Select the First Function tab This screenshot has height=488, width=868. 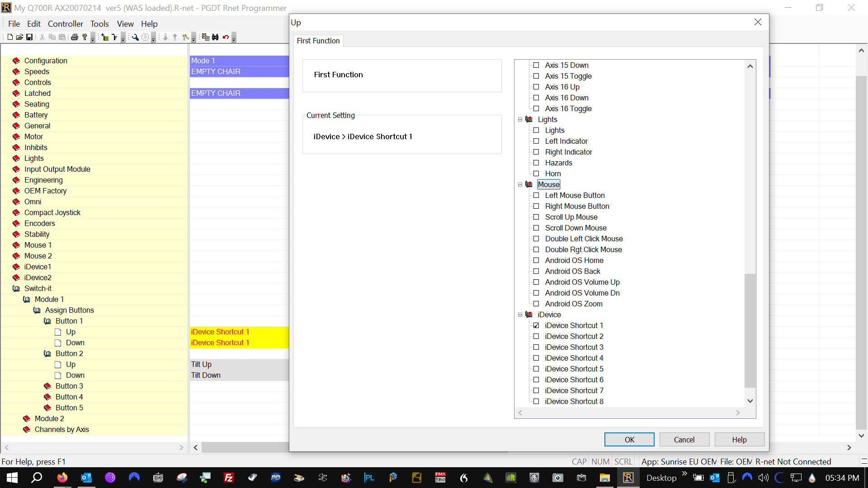[318, 41]
